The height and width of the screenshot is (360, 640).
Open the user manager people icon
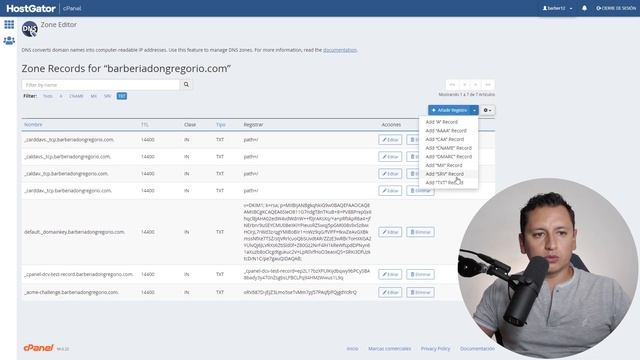(x=9, y=41)
